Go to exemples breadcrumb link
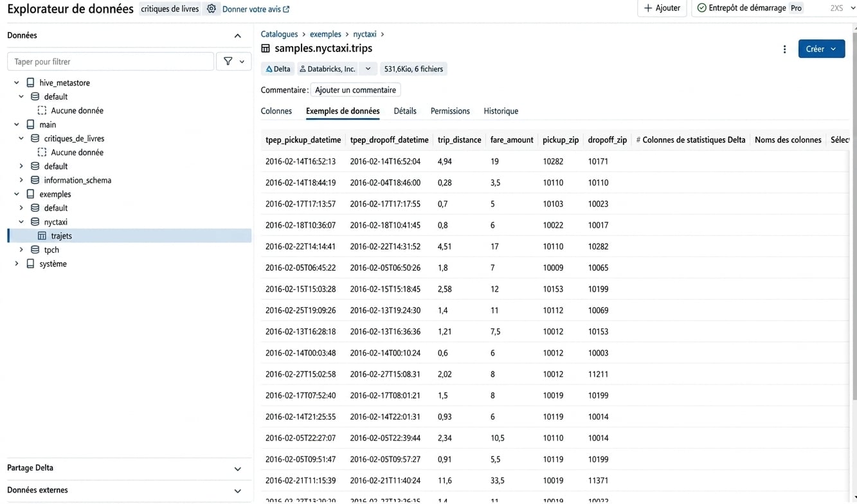This screenshot has height=504, width=857. [x=325, y=35]
